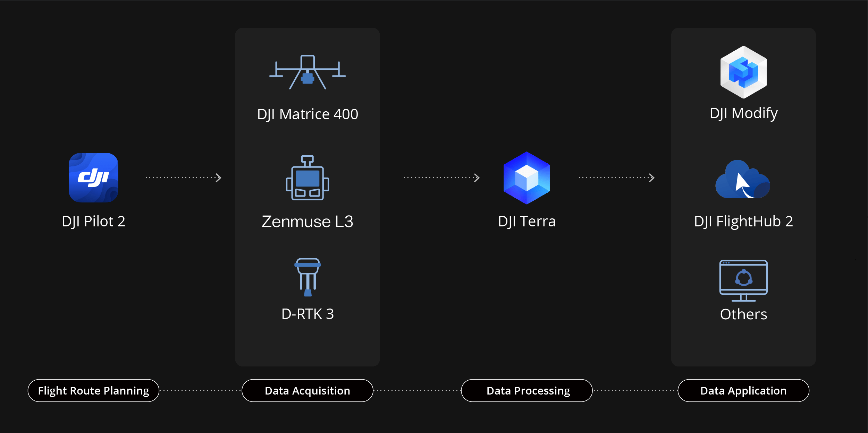868x433 pixels.
Task: Click the arrow between Pilot 2 and Matrice 400
Action: 182,178
